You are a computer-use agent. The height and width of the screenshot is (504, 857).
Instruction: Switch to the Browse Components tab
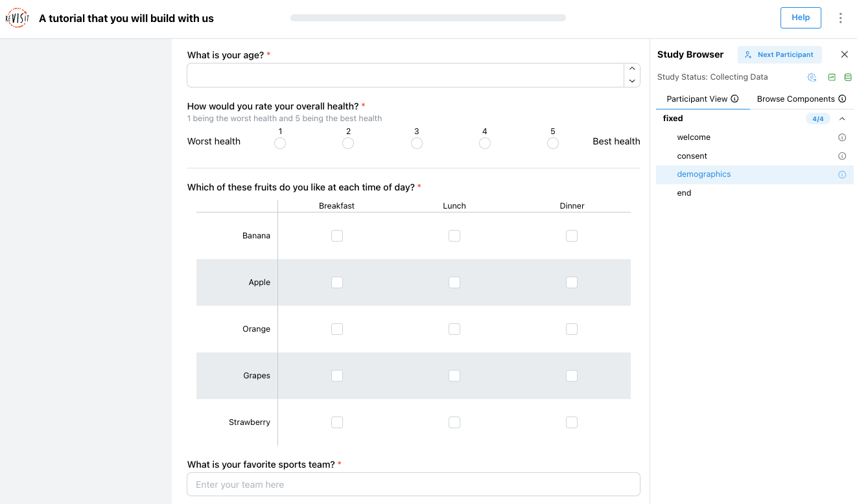(x=802, y=99)
